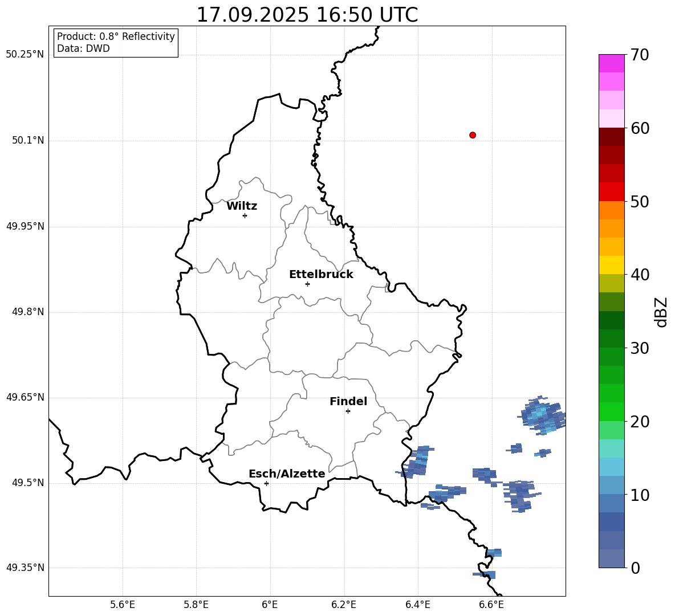Screen dimensions: 675x616
Task: Click the 49.5°N latitude label
Action: [x=28, y=483]
